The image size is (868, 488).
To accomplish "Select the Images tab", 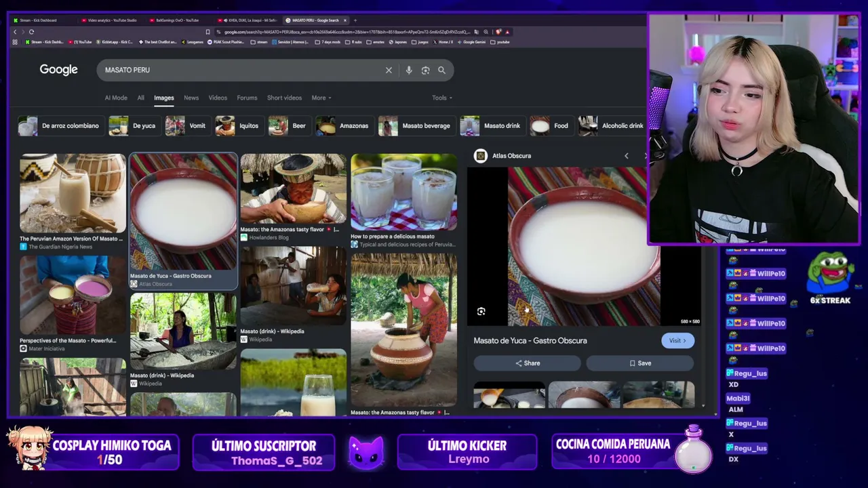I will pyautogui.click(x=163, y=98).
